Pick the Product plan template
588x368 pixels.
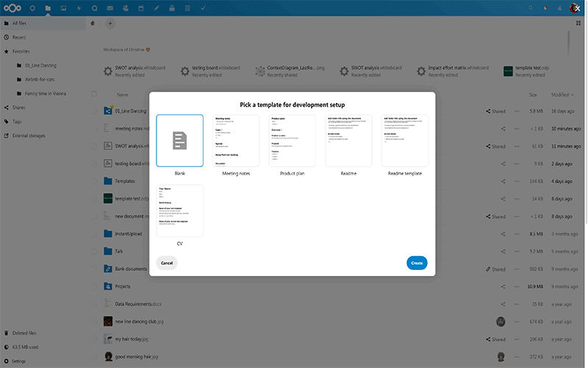(293, 141)
